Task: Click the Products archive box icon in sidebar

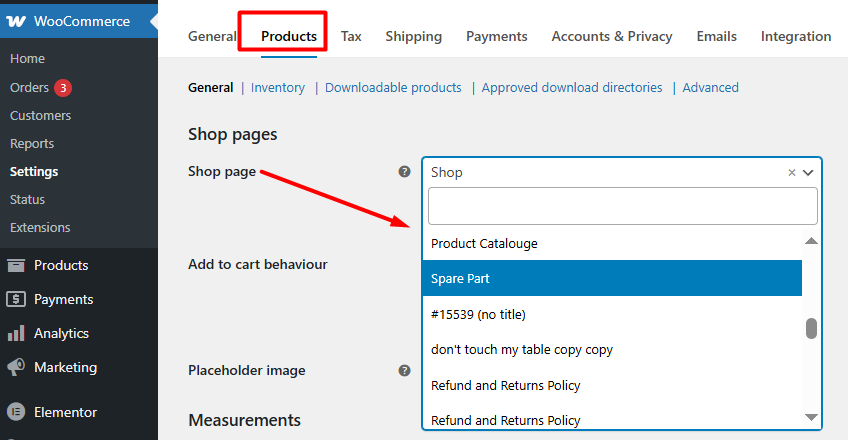Action: click(x=16, y=265)
